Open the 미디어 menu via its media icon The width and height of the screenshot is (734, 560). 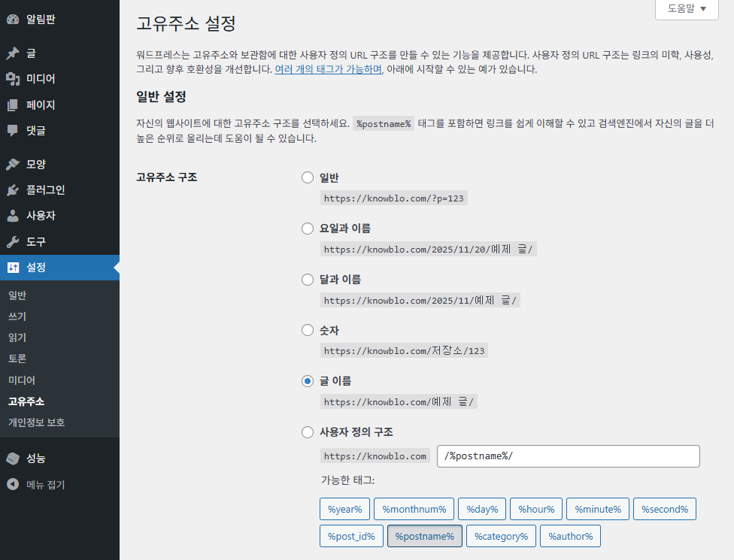[13, 79]
